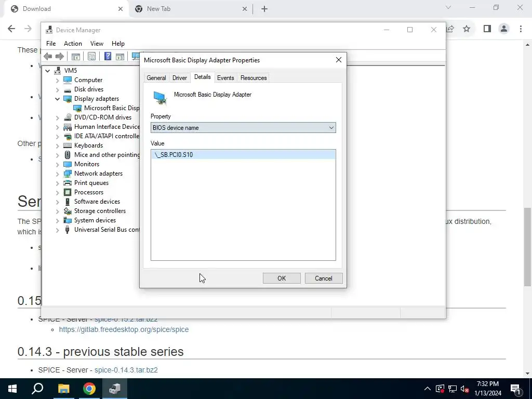Collapse the VM5 root node
Image resolution: width=532 pixels, height=399 pixels.
(x=47, y=71)
